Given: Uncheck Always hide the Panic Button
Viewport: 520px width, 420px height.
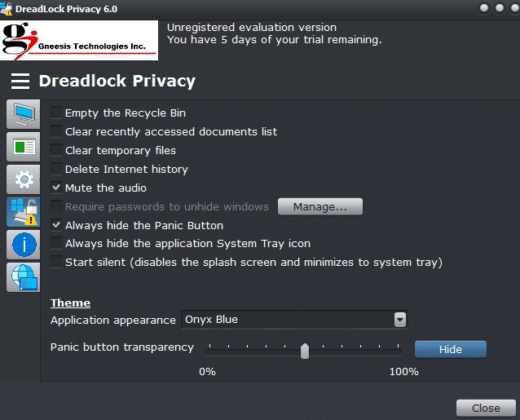Looking at the screenshot, I should point(56,225).
